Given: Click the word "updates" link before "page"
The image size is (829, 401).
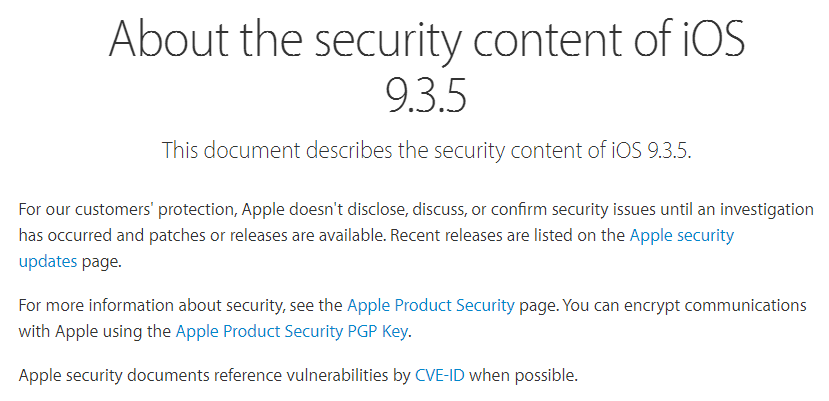Looking at the screenshot, I should tap(48, 261).
